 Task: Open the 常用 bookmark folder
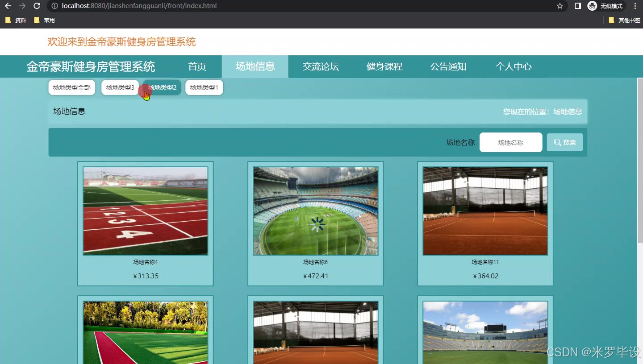pyautogui.click(x=44, y=20)
